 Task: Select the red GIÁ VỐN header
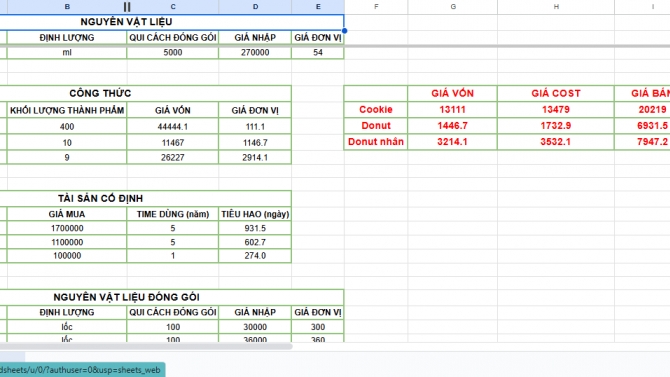(453, 94)
